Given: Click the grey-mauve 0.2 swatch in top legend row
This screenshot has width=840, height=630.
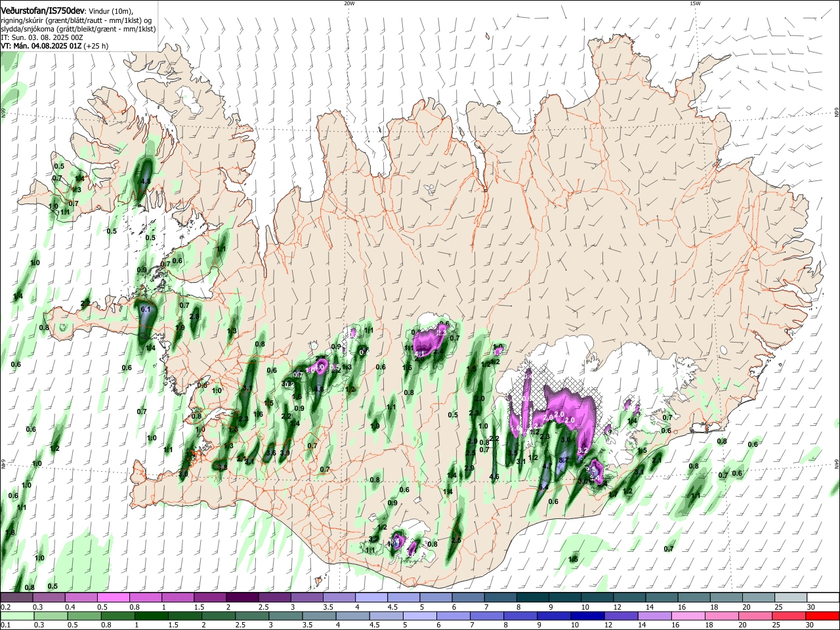Looking at the screenshot, I should [16, 598].
